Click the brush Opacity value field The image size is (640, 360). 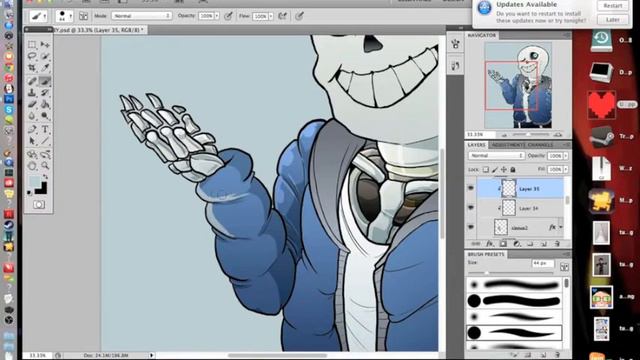pos(206,16)
